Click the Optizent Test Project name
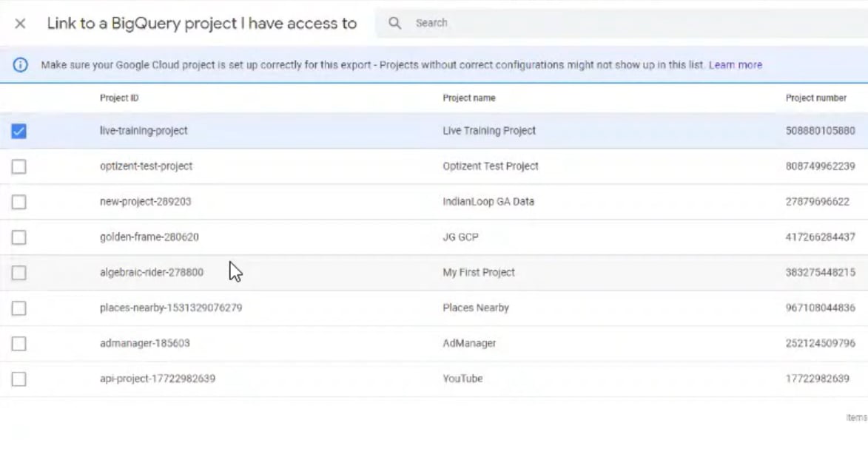The image size is (868, 471). tap(490, 166)
